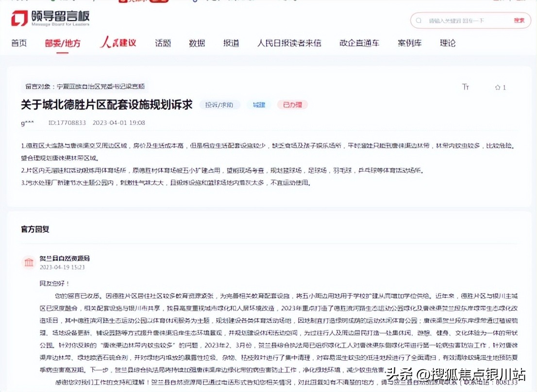Go to 人民日报读者来信 section

tap(289, 43)
